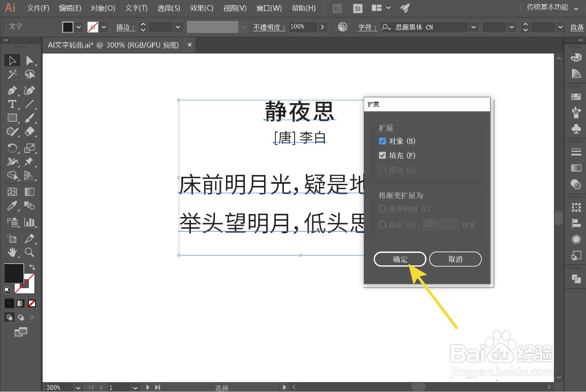Open the zoom level dropdown at bottom left
The width and height of the screenshot is (586, 392).
pos(78,387)
